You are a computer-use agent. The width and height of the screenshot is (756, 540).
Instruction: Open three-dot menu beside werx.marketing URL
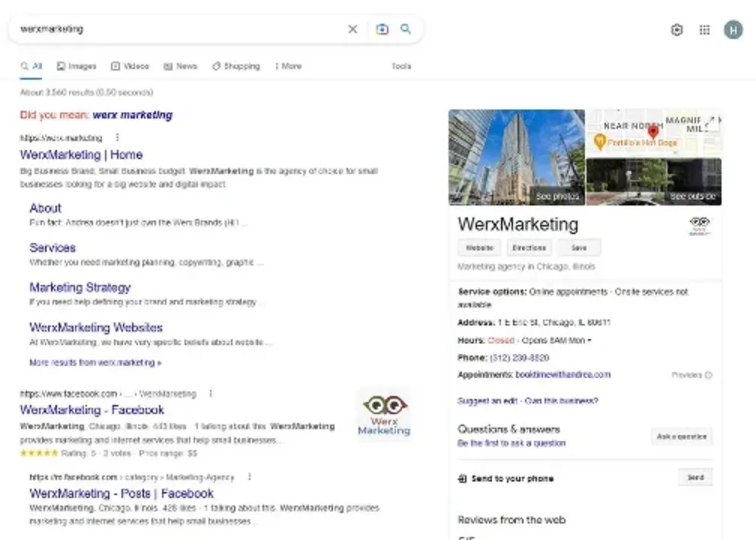[x=116, y=138]
